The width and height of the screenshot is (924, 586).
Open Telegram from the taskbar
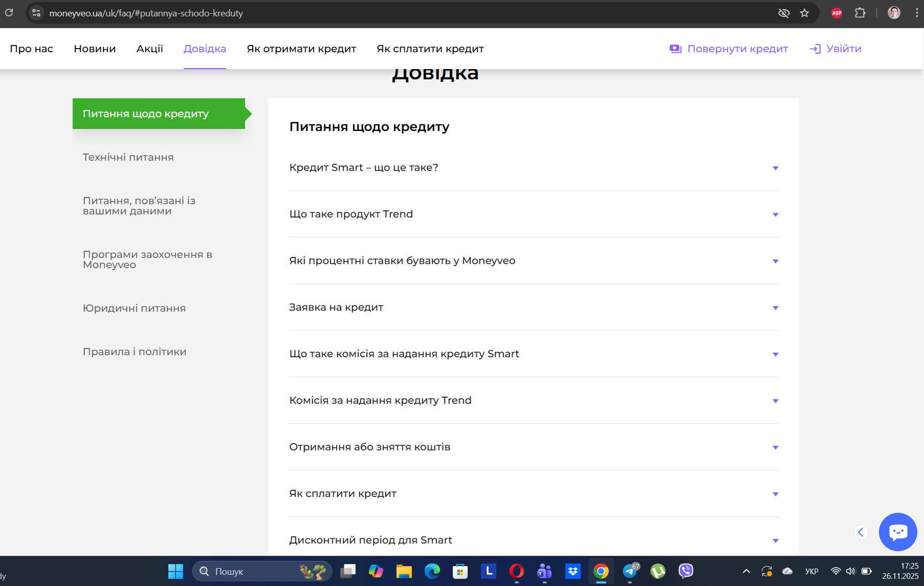click(x=630, y=571)
